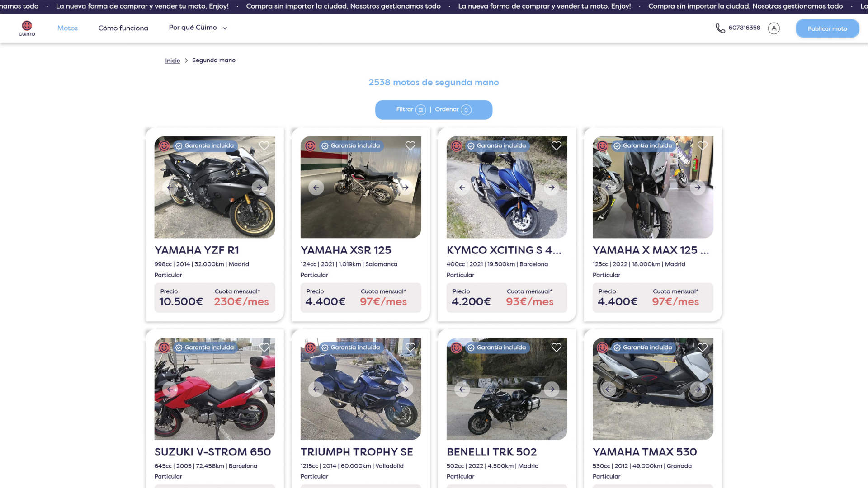Show next photo of Yamaha TMAX 530
Screen dimensions: 868x488
tap(698, 389)
